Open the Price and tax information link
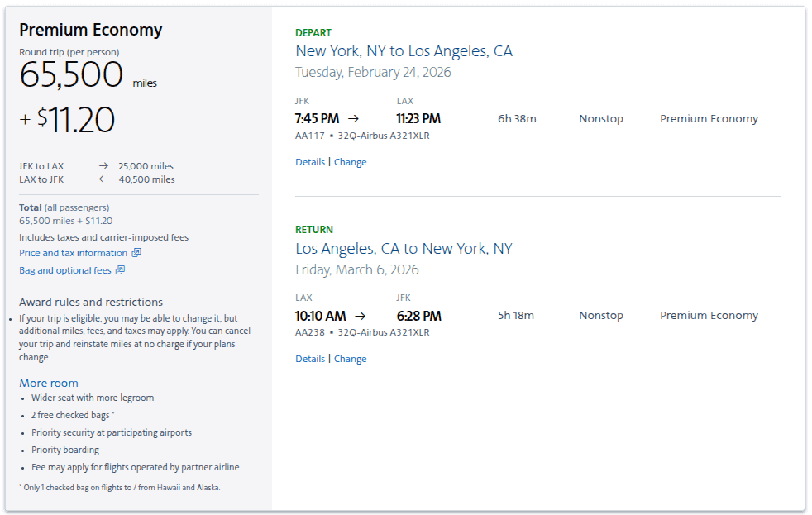 click(x=73, y=253)
